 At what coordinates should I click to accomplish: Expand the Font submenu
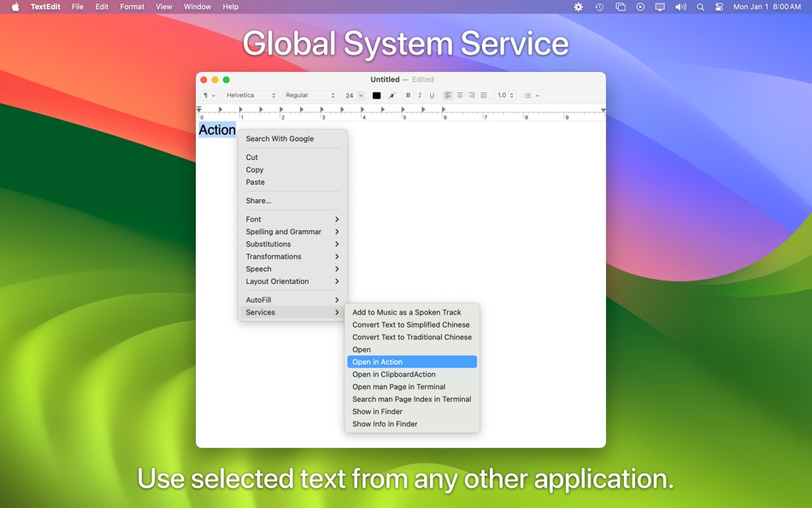(292, 219)
